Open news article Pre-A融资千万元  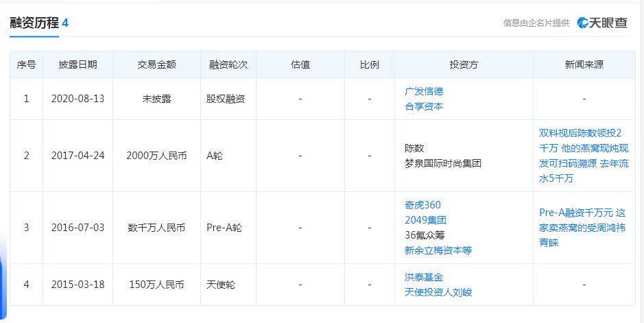point(583,228)
